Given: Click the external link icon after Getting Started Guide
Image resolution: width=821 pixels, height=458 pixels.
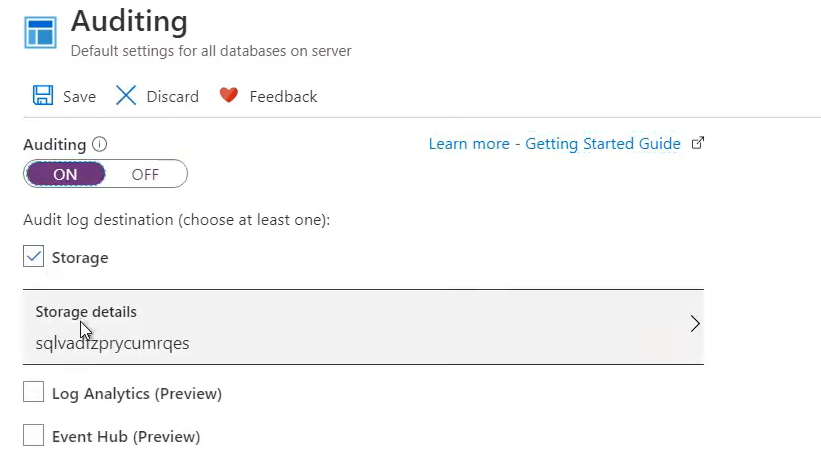Looking at the screenshot, I should tap(698, 143).
